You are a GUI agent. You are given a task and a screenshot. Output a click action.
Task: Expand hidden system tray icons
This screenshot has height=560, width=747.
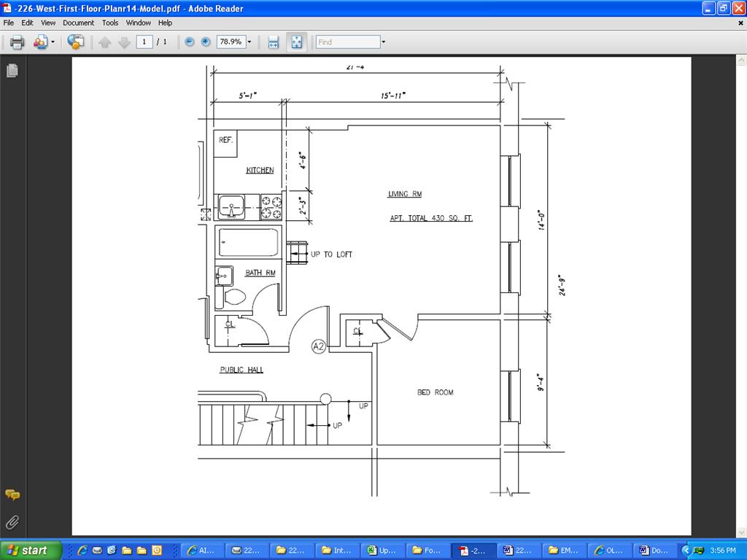[686, 551]
